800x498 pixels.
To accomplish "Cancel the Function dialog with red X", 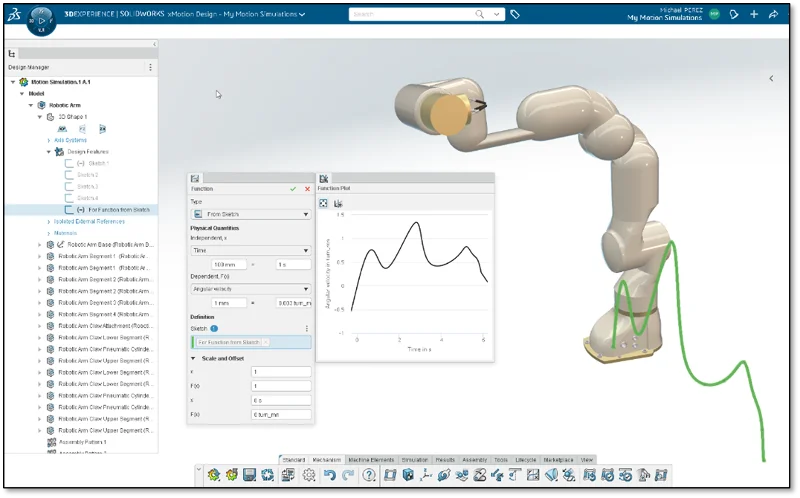I will tap(307, 188).
